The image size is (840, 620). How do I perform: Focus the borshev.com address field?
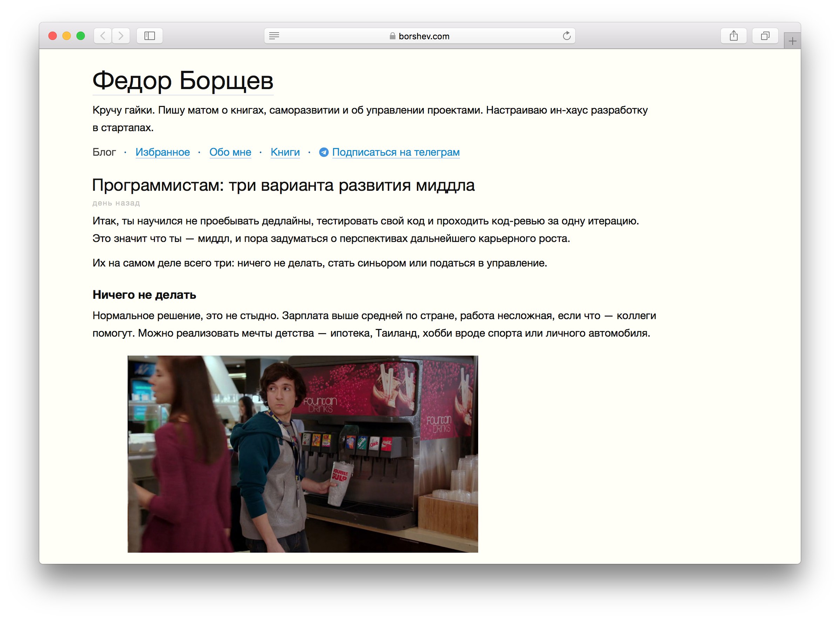(420, 36)
